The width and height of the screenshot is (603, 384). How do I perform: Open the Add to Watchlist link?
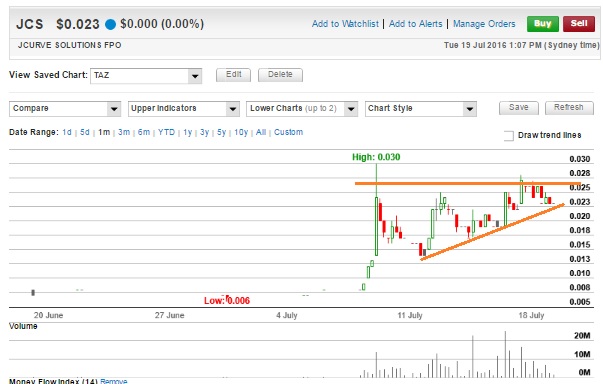pyautogui.click(x=345, y=24)
